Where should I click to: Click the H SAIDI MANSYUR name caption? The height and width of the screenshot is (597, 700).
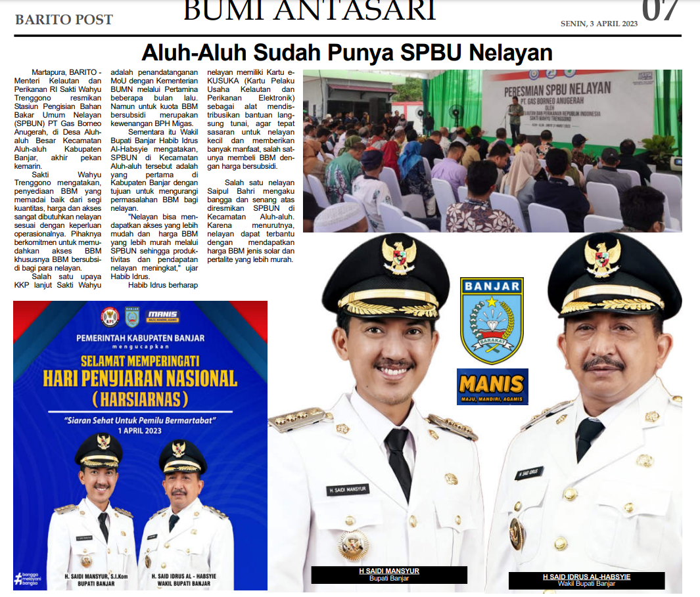389,571
